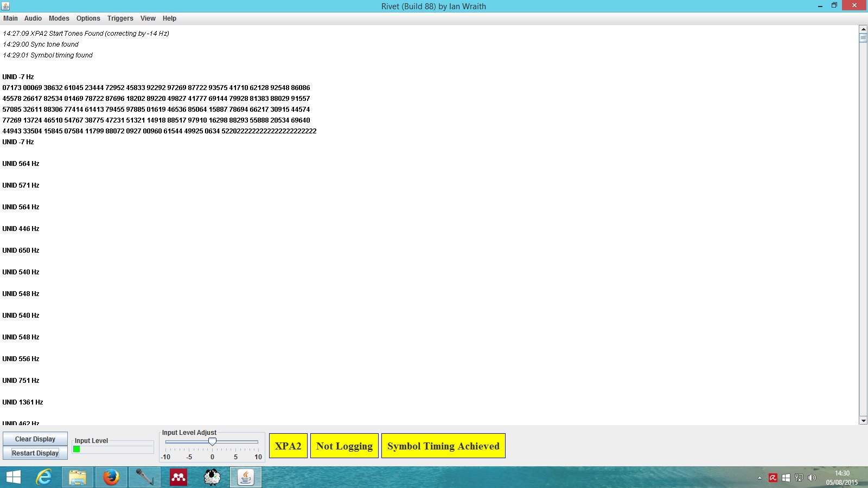Launch Internet Explorer from the taskbar
Screen dimensions: 868x488
44,477
